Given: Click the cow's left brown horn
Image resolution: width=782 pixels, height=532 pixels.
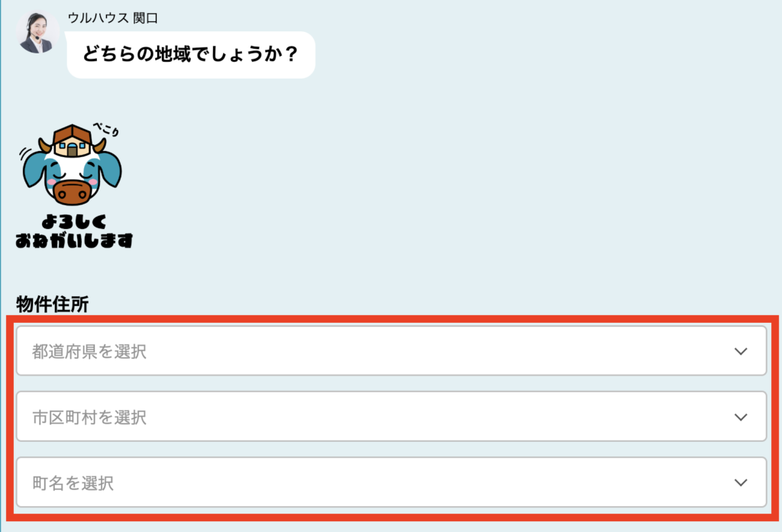Looking at the screenshot, I should click(44, 145).
